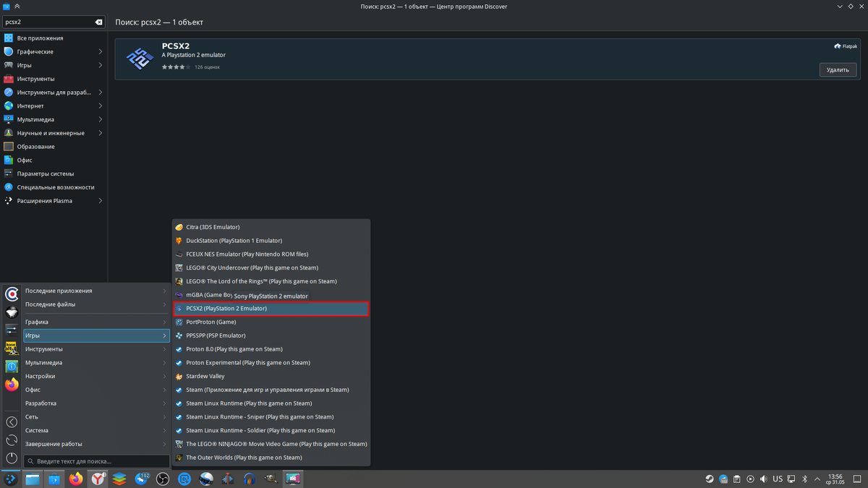Open the KDE application launcher in the taskbar
The height and width of the screenshot is (488, 868).
[11, 479]
